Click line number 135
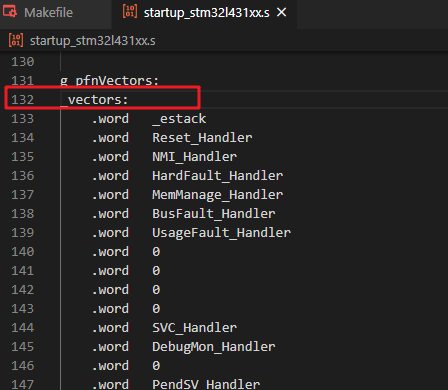Screen dimensions: 448x390 [x=23, y=157]
